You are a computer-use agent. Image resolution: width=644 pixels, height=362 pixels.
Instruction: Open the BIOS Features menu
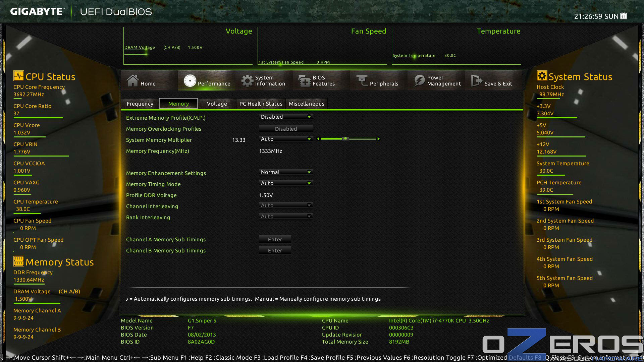pyautogui.click(x=321, y=80)
